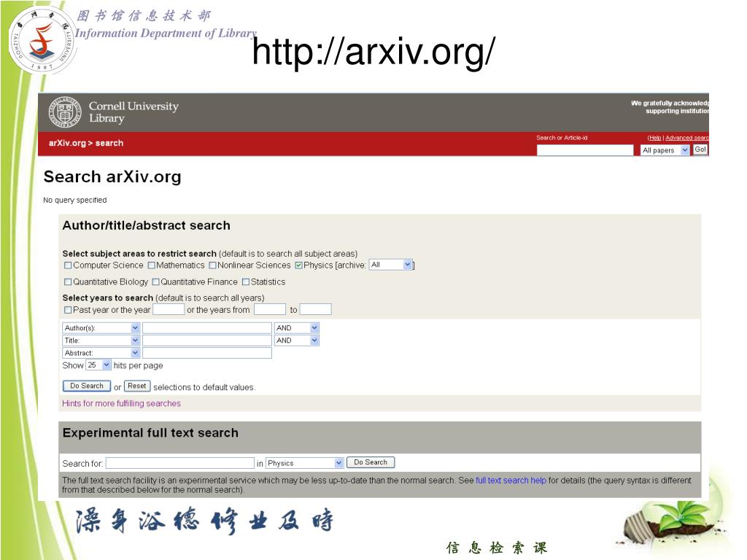Open the Author(s) field type dropdown
Screen dimensions: 747x560
tap(101, 327)
